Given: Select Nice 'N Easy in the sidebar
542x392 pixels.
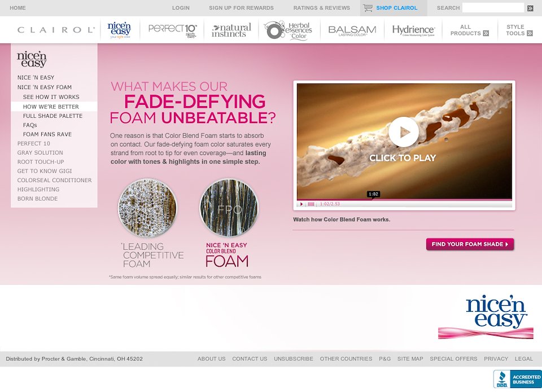Looking at the screenshot, I should (x=36, y=77).
